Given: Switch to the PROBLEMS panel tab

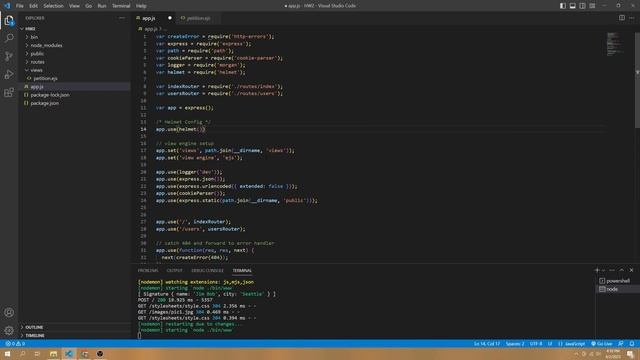Looking at the screenshot, I should pyautogui.click(x=148, y=271).
